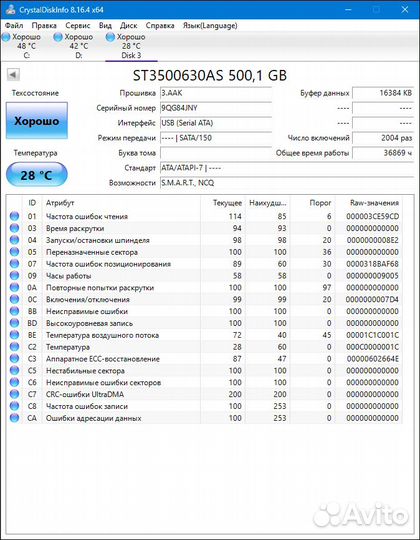Image resolution: width=420 pixels, height=540 pixels.
Task: Click status icon for Часы работы
Action: (14, 276)
